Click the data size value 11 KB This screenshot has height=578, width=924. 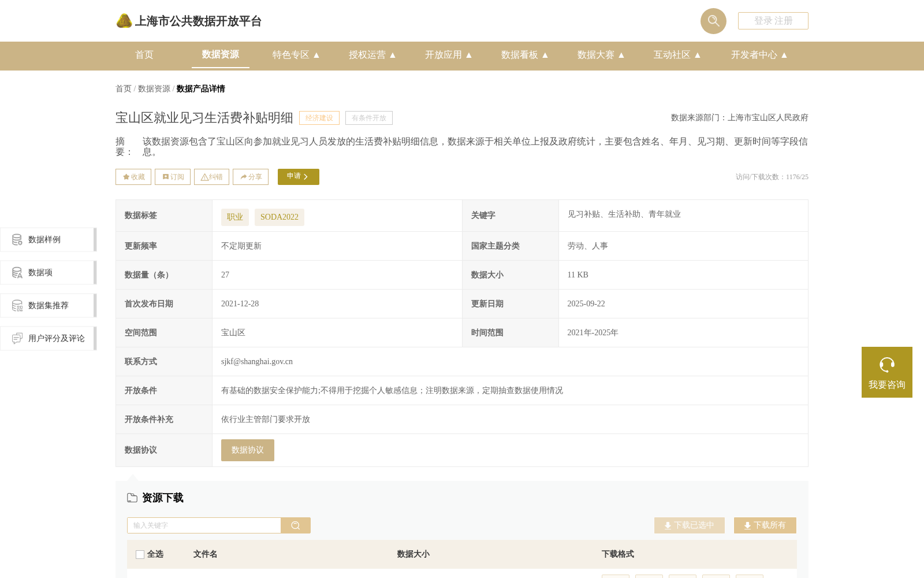[x=577, y=275]
